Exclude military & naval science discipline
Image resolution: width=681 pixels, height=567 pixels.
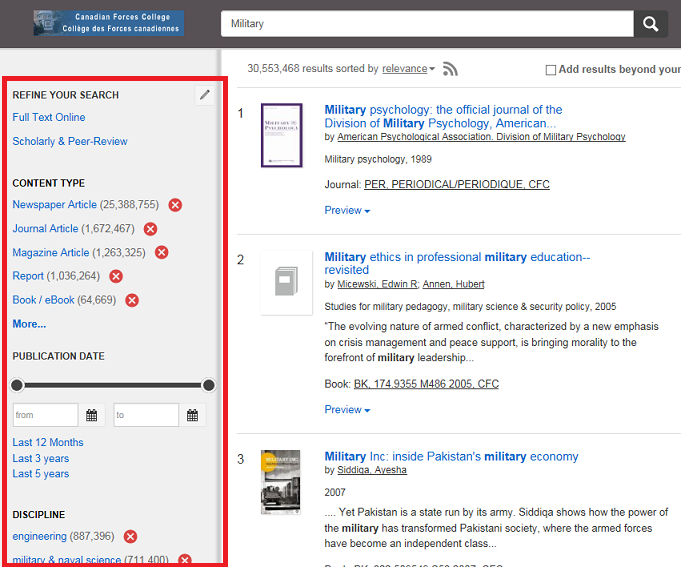[185, 560]
